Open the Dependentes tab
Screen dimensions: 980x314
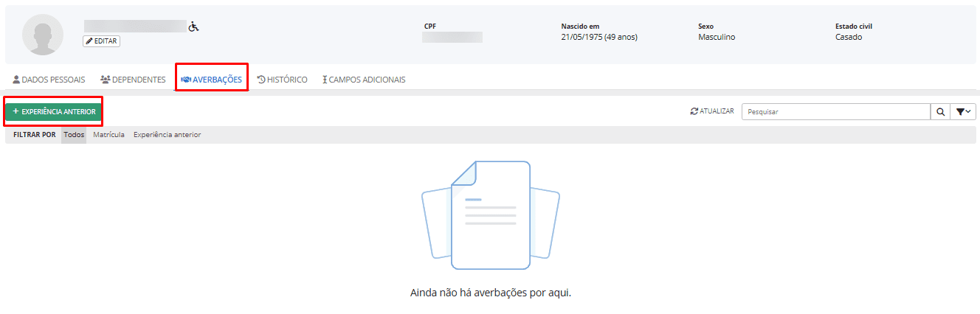(x=133, y=80)
